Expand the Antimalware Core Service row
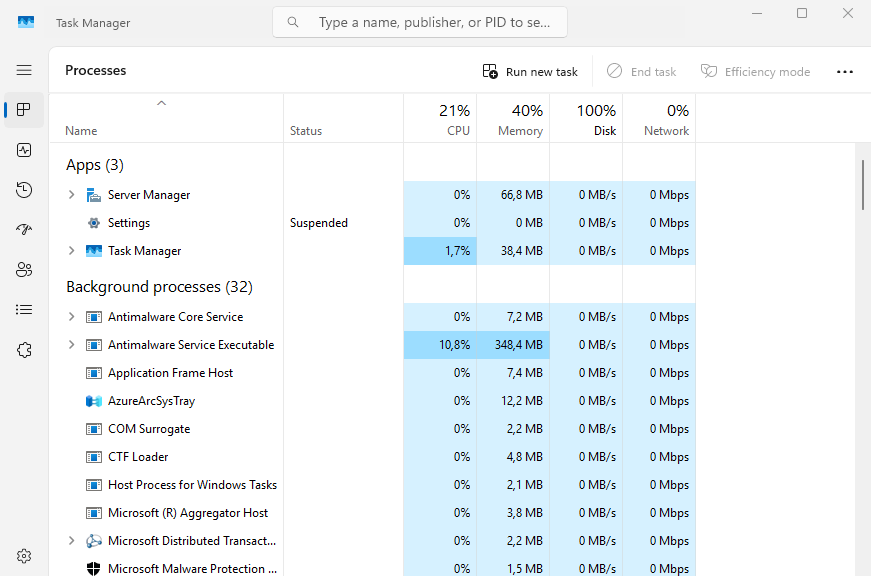The image size is (871, 576). [71, 317]
